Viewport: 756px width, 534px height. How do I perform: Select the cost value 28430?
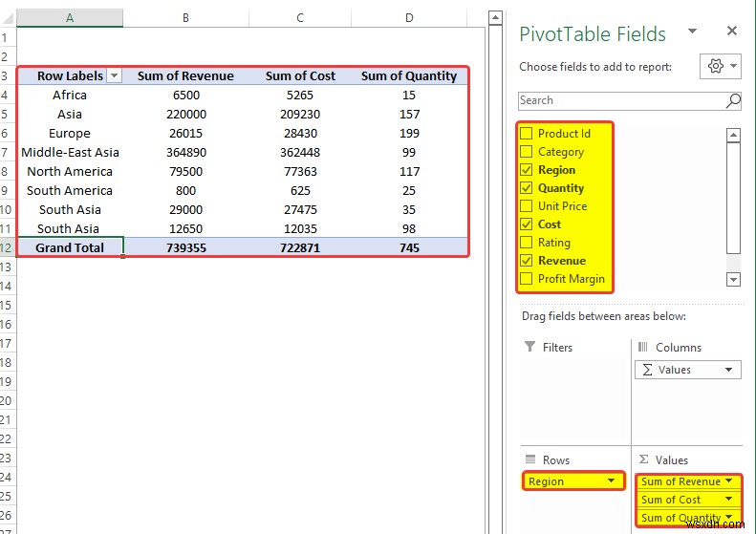pos(300,133)
